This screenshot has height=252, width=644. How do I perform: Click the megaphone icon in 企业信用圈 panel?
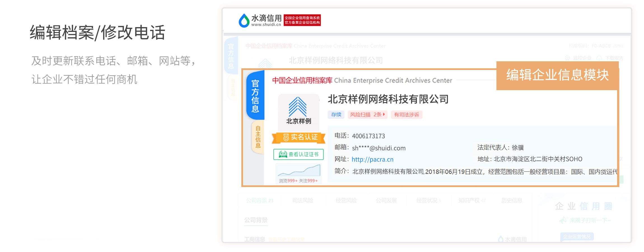point(563,220)
